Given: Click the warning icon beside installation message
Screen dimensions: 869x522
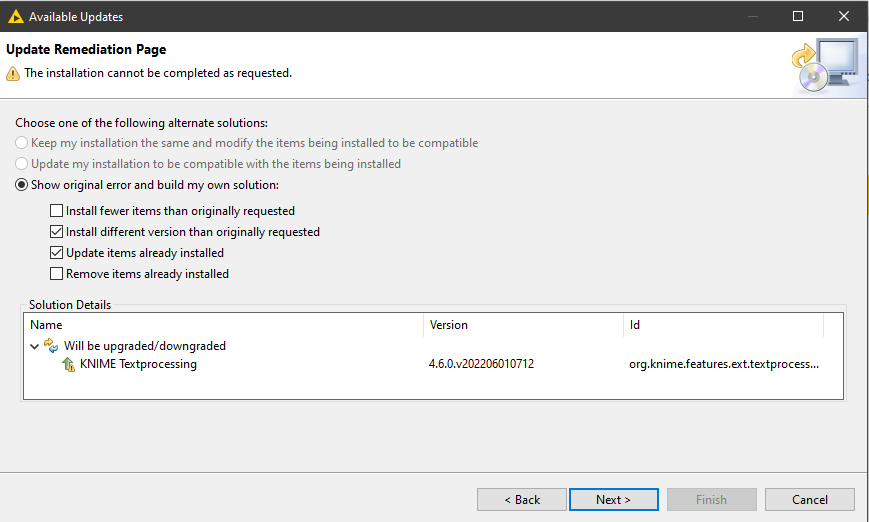Looking at the screenshot, I should pos(13,74).
